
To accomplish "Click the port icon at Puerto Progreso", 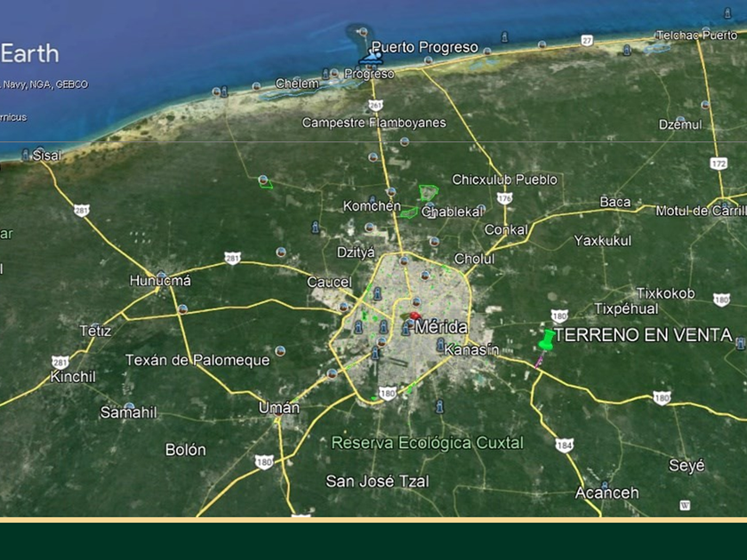I will (373, 57).
